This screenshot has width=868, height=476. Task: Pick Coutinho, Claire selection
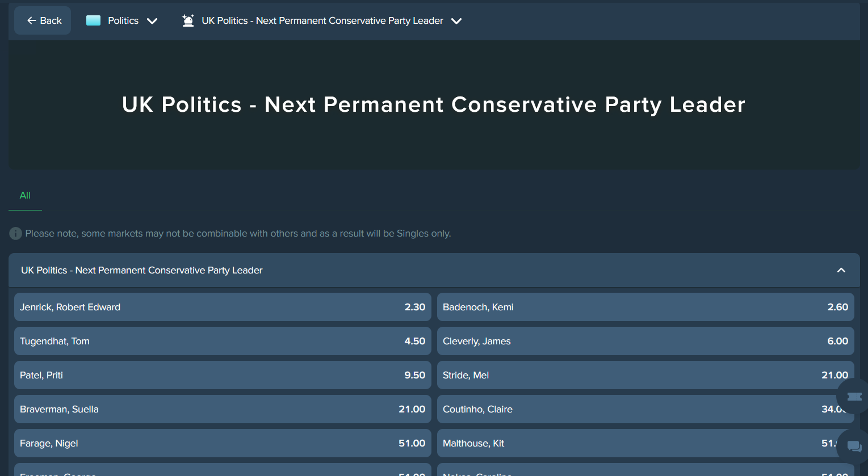tap(645, 409)
